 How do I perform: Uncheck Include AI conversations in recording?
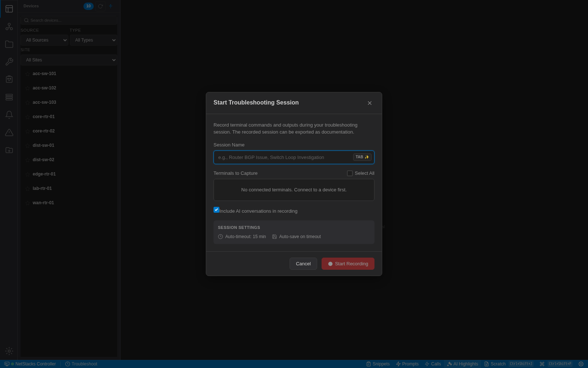[216, 210]
